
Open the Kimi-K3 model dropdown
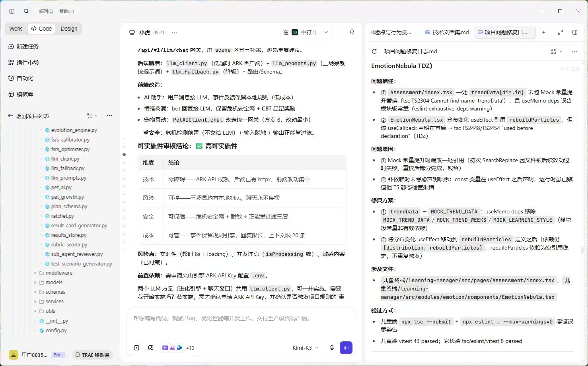(x=305, y=348)
